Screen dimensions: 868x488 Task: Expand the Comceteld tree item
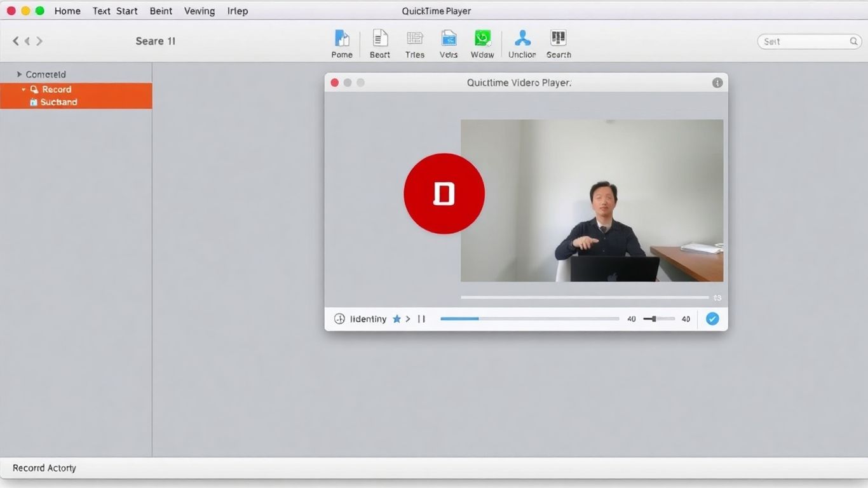pos(18,74)
